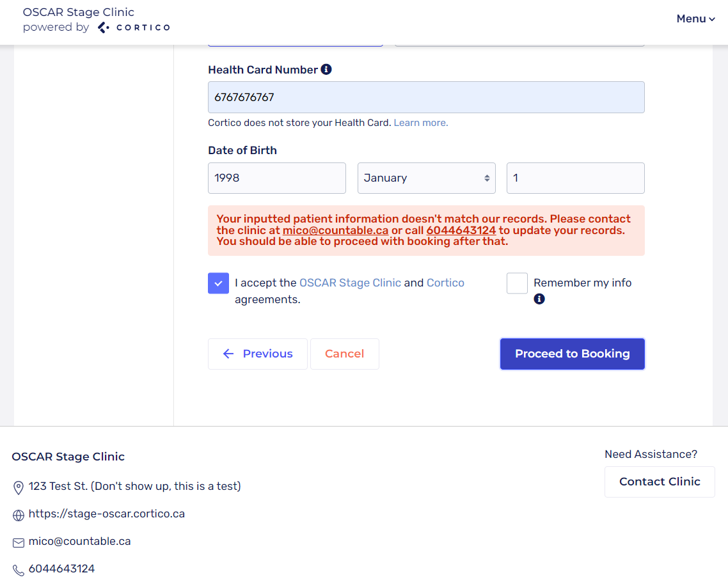Click the birth day field showing 1
The image size is (728, 582).
point(575,178)
